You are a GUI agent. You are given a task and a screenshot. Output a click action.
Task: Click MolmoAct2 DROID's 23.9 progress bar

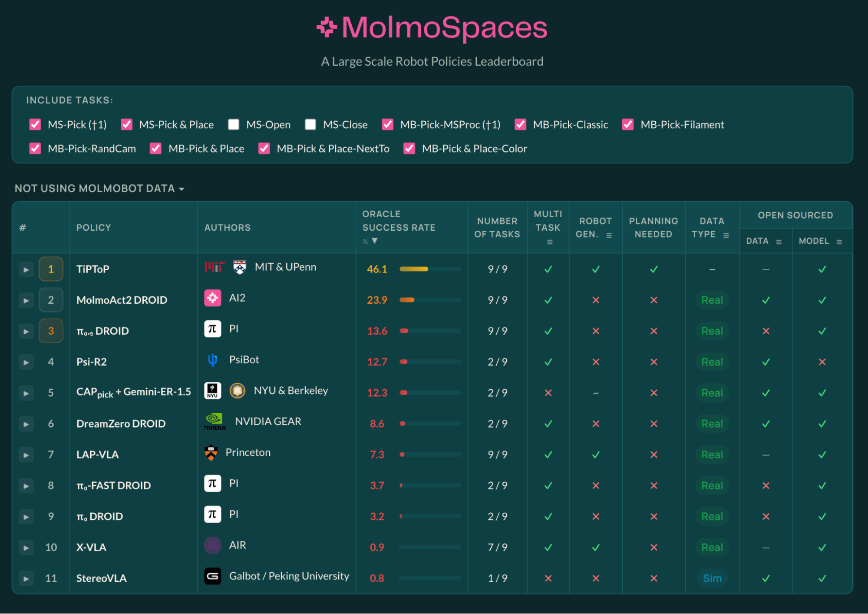[430, 300]
